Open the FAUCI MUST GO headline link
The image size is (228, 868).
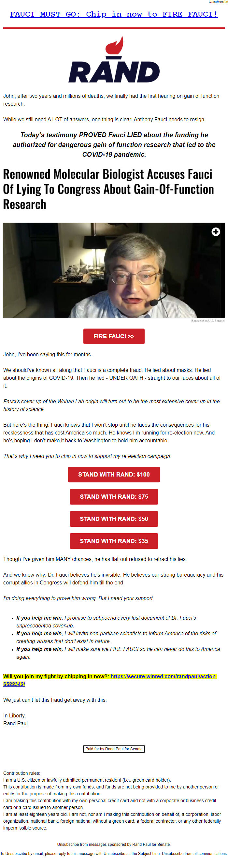click(x=114, y=14)
